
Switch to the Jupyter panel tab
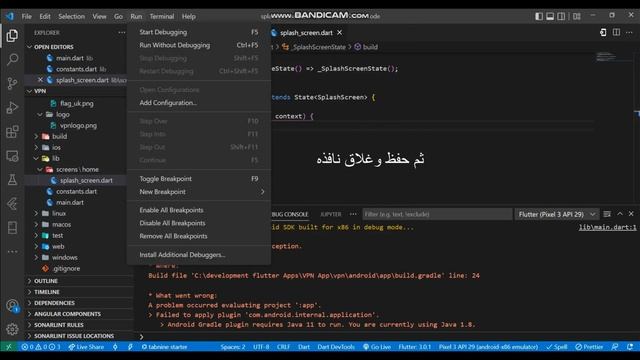click(x=331, y=214)
